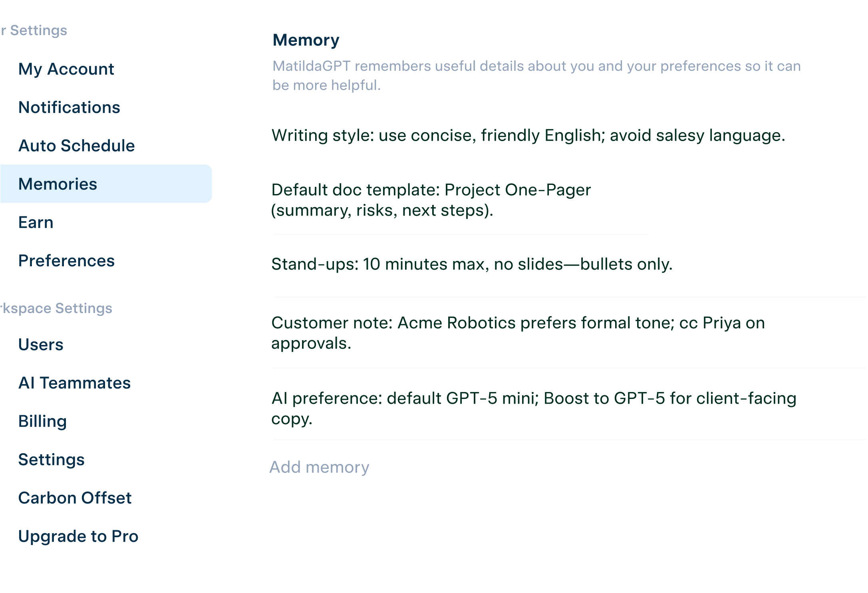Navigate to Preferences
The width and height of the screenshot is (868, 593).
point(66,261)
